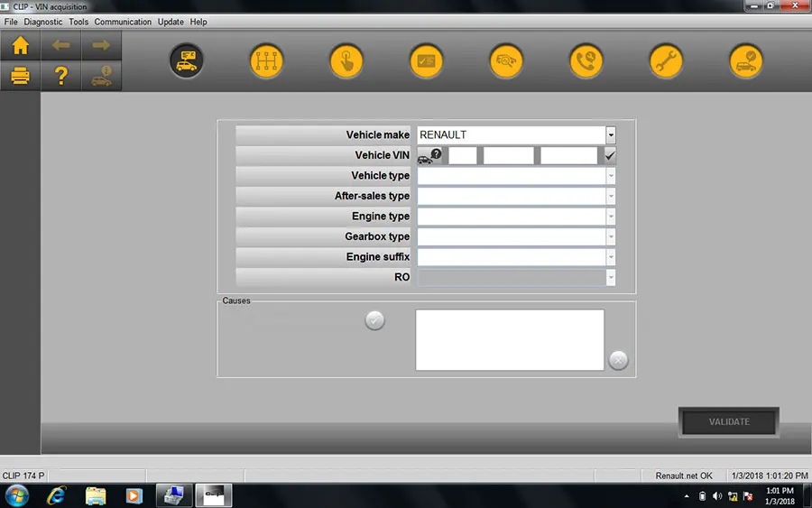The image size is (812, 508).
Task: Open the checklist screen step icon
Action: [426, 61]
